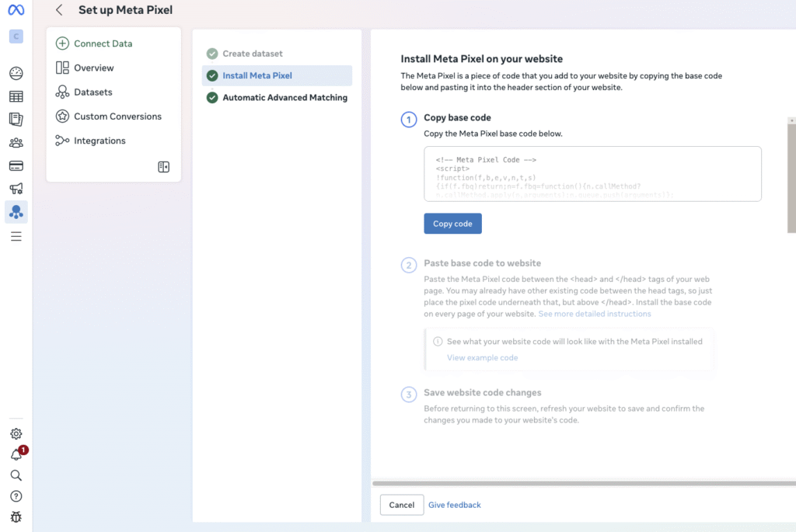The width and height of the screenshot is (796, 532).
Task: Go back using the chevron arrow
Action: [59, 10]
